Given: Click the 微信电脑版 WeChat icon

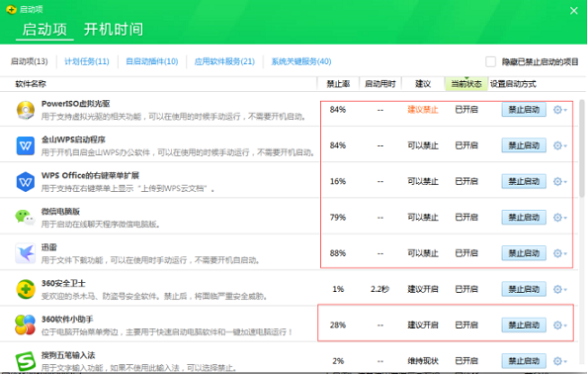Looking at the screenshot, I should pyautogui.click(x=25, y=218).
